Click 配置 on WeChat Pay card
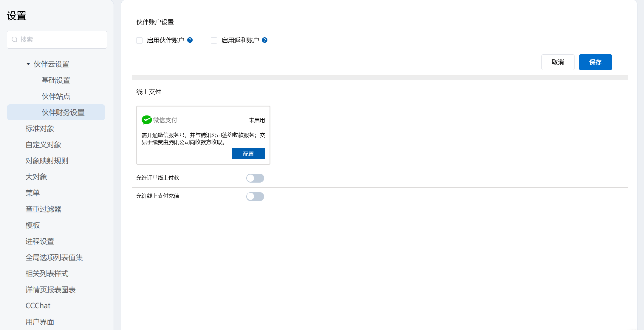 [x=248, y=154]
